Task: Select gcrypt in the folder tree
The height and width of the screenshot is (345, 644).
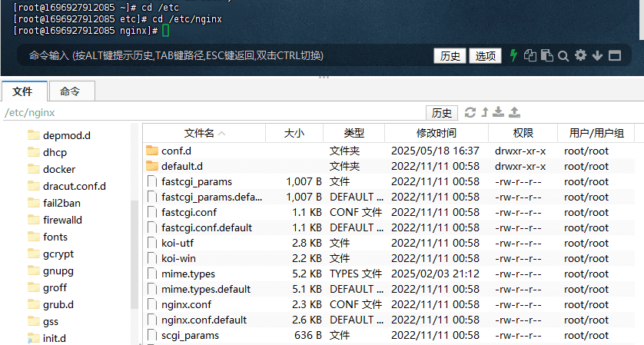Action: pos(58,254)
